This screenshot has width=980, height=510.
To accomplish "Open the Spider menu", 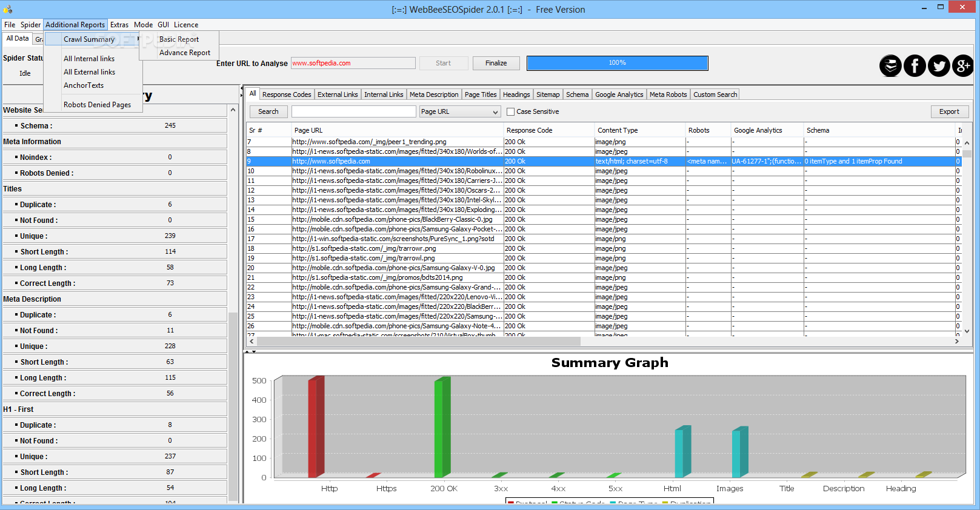I will (x=30, y=25).
